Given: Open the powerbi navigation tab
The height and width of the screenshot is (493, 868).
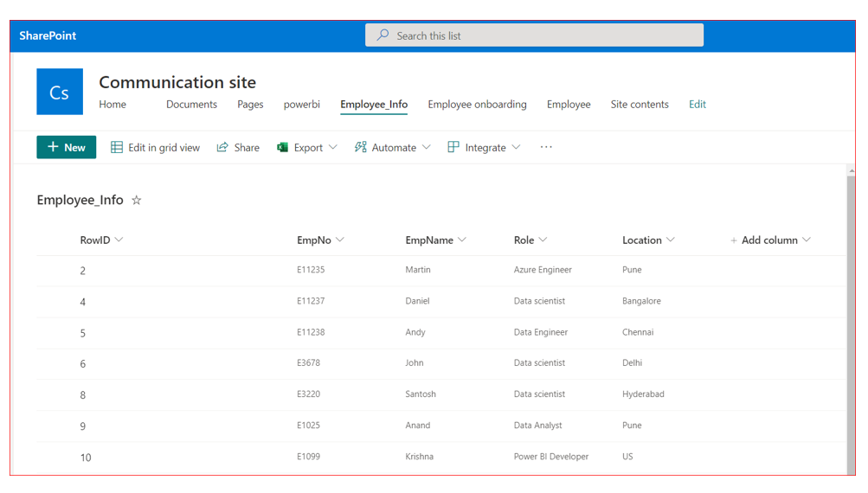Looking at the screenshot, I should click(302, 104).
